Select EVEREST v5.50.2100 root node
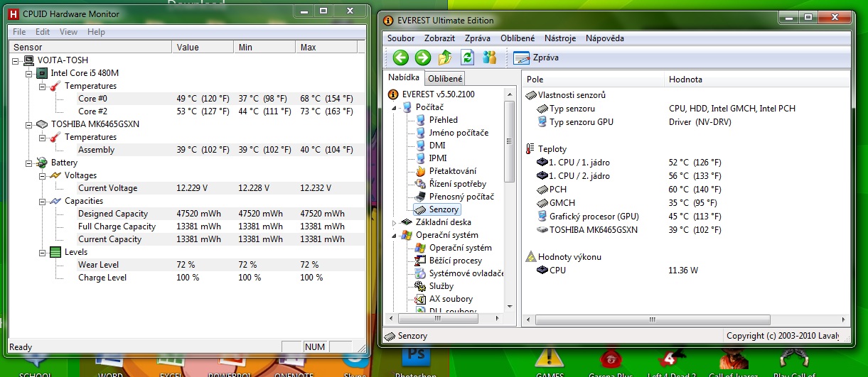This screenshot has width=868, height=377. tap(431, 94)
